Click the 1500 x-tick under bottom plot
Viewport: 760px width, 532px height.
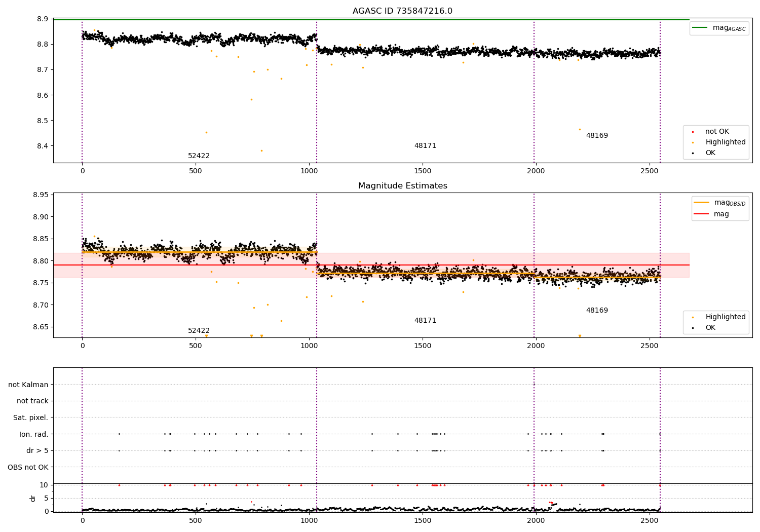[423, 521]
